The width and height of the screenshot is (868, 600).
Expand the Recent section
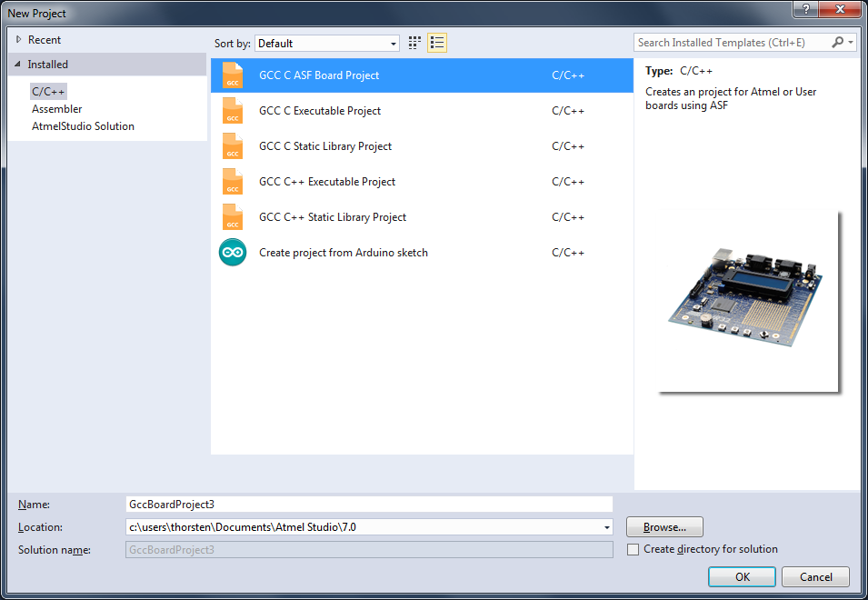[x=18, y=39]
